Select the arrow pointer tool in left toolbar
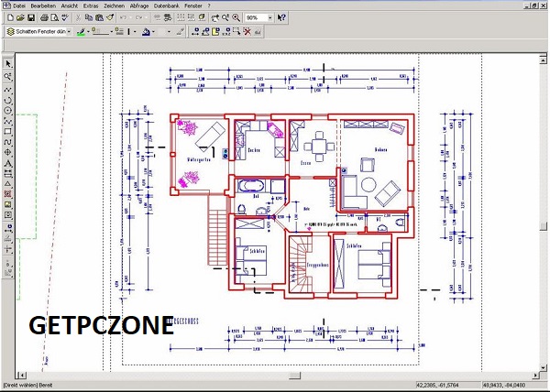Image resolution: width=550 pixels, height=392 pixels. click(x=8, y=64)
